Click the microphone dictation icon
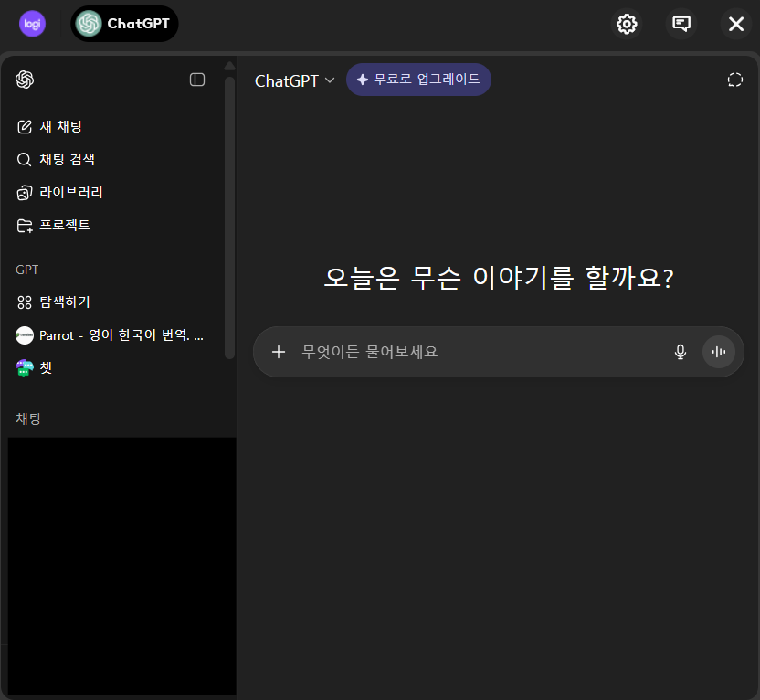This screenshot has height=700, width=760. 680,352
